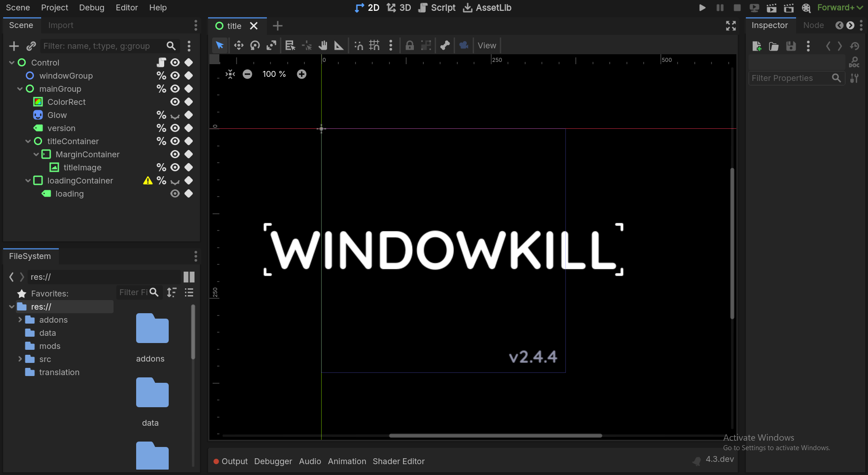Toggle distraction free mode

(731, 26)
